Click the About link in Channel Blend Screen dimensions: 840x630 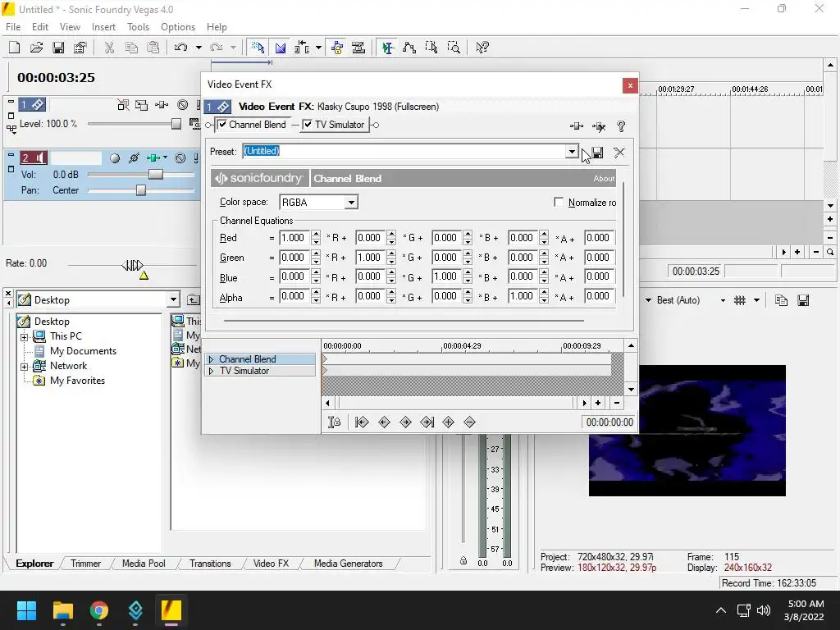point(604,178)
